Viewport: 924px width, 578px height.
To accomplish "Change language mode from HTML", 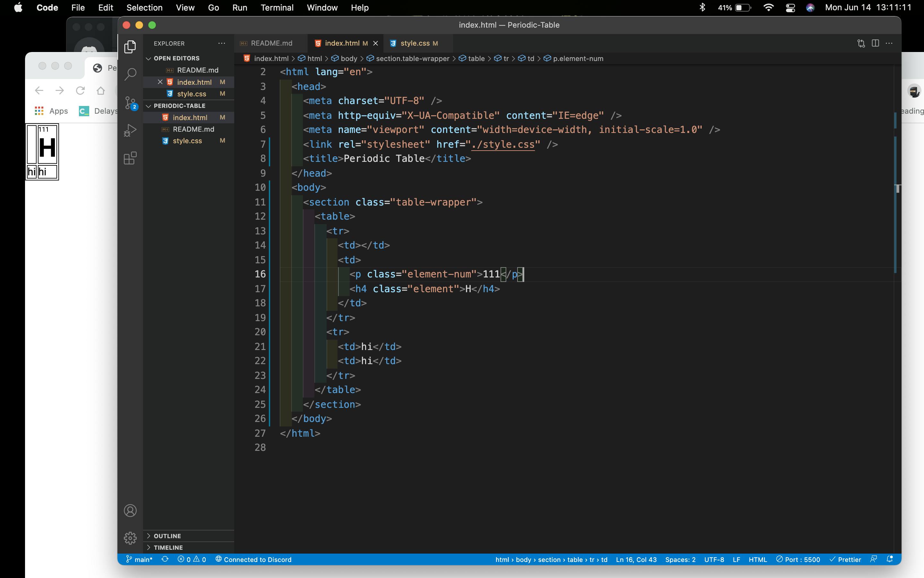I will click(757, 559).
